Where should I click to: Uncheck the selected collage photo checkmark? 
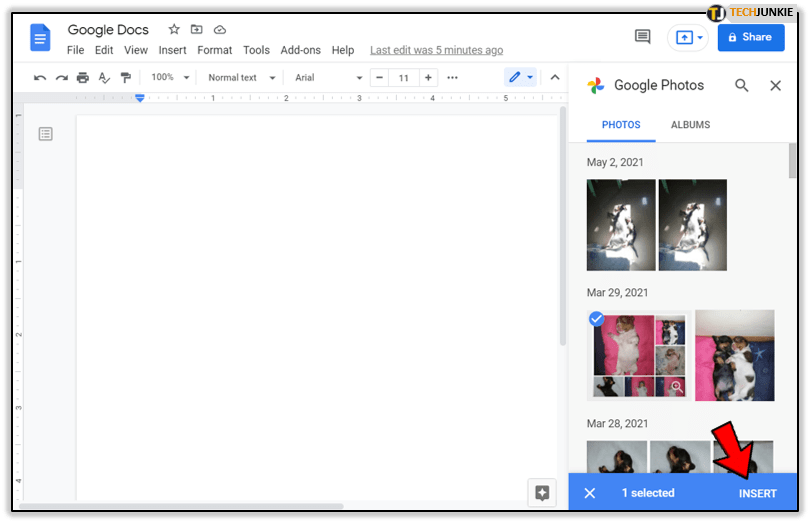pyautogui.click(x=597, y=319)
